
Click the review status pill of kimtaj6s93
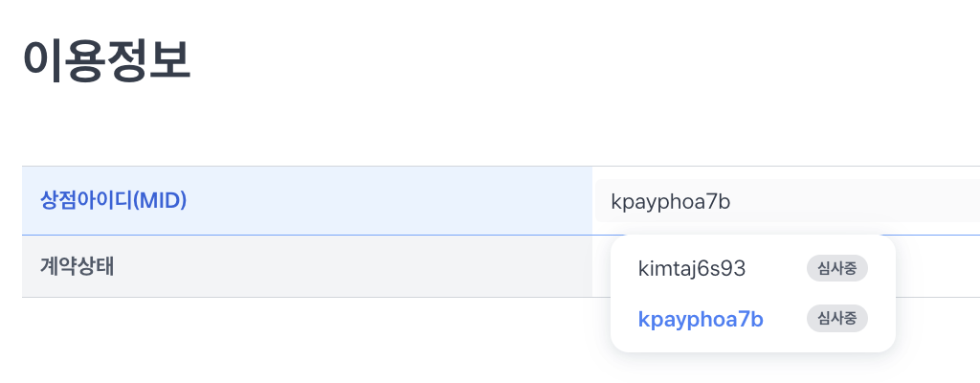coord(837,269)
